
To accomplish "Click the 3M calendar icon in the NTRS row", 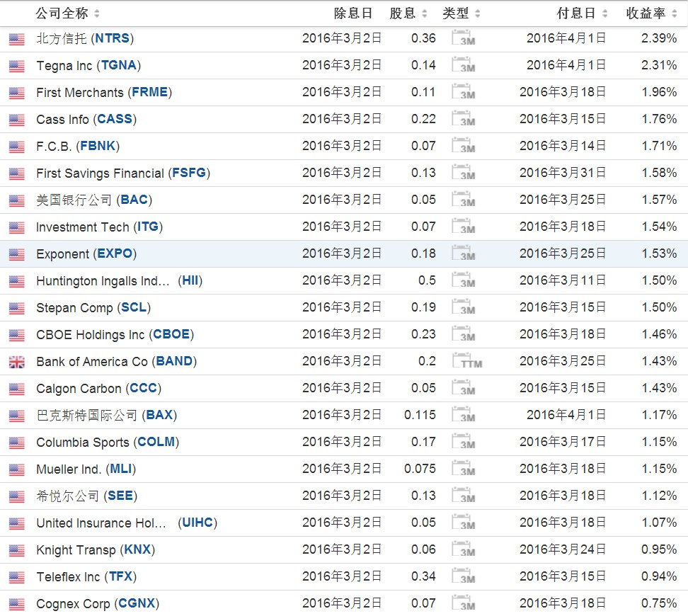I will pyautogui.click(x=463, y=39).
